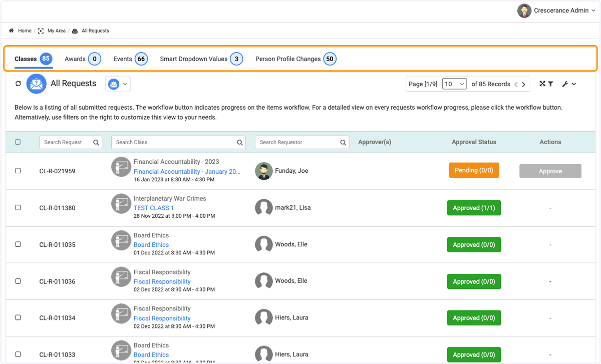Screen dimensions: 601x364
Task: Click the refresh icon beside All Requests
Action: coord(19,84)
